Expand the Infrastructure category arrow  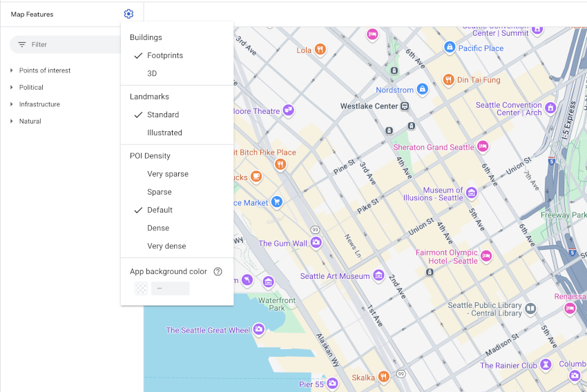point(12,104)
